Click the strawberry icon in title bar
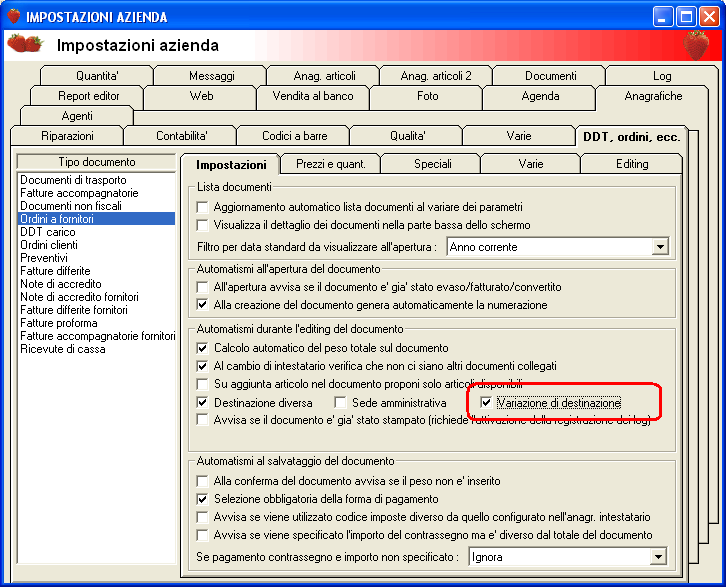Image resolution: width=726 pixels, height=587 pixels. tap(14, 16)
